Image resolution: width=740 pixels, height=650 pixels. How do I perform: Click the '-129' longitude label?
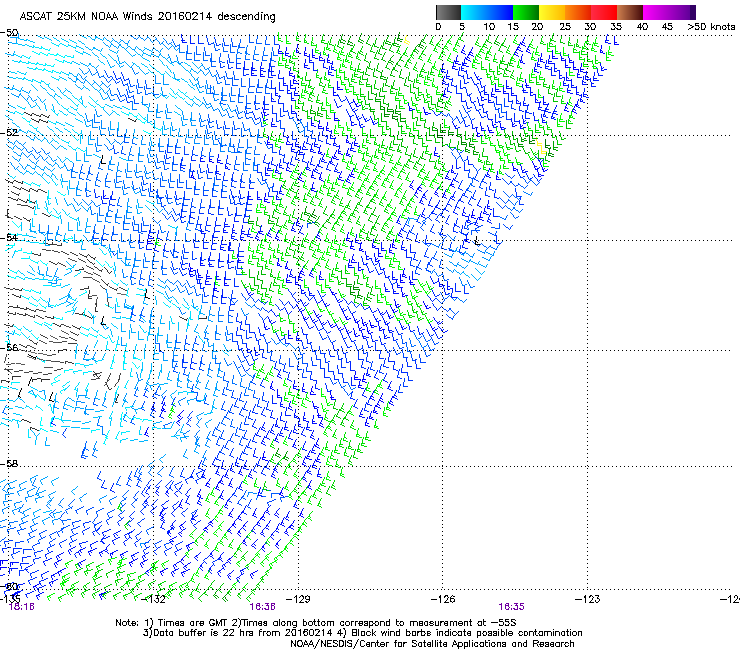(298, 599)
